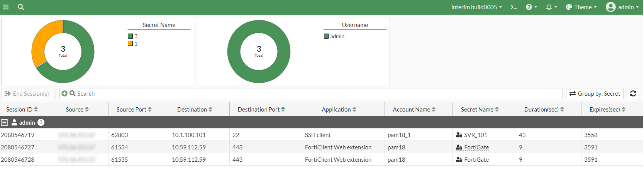Sort by Destination column
Image resolution: width=644 pixels, height=171 pixels.
tap(195, 109)
